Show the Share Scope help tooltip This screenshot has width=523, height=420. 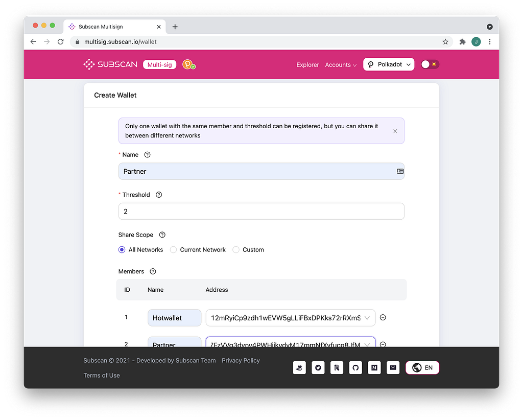click(x=162, y=235)
